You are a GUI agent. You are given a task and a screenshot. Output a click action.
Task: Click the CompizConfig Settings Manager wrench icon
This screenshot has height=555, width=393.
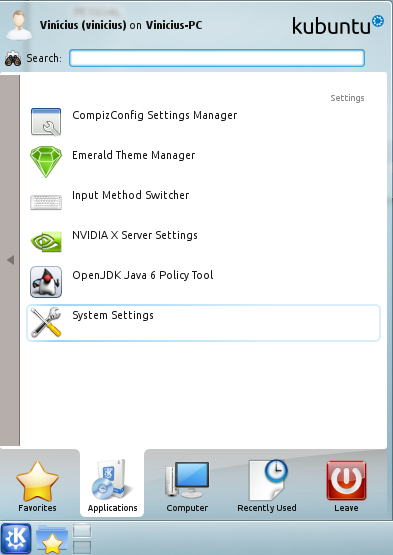tap(46, 122)
